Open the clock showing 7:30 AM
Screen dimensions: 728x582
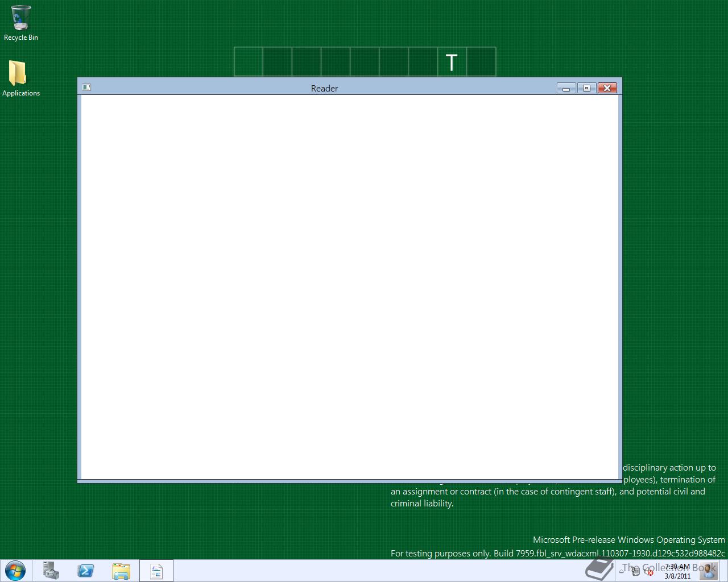(x=677, y=571)
